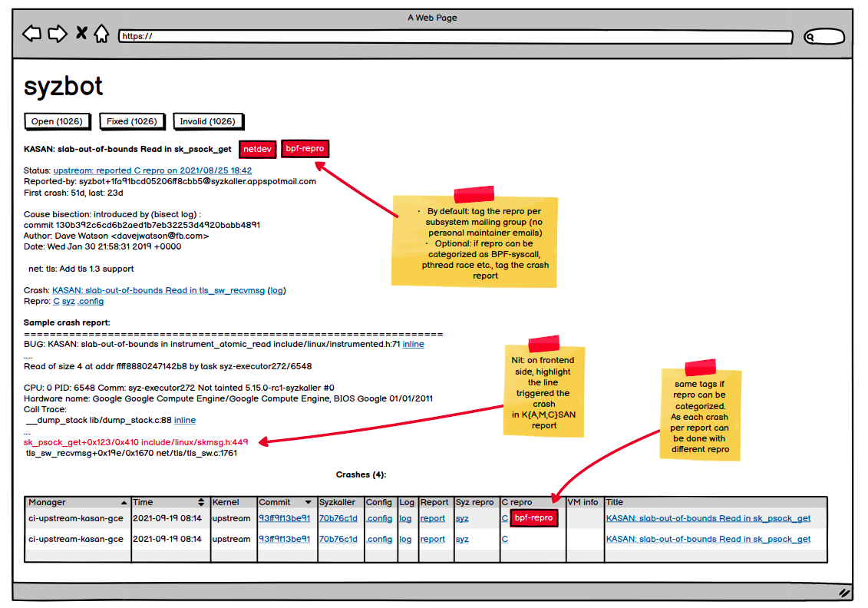Open C repro link beside bpf-repro tag
This screenshot has height=608, width=868.
click(x=505, y=518)
